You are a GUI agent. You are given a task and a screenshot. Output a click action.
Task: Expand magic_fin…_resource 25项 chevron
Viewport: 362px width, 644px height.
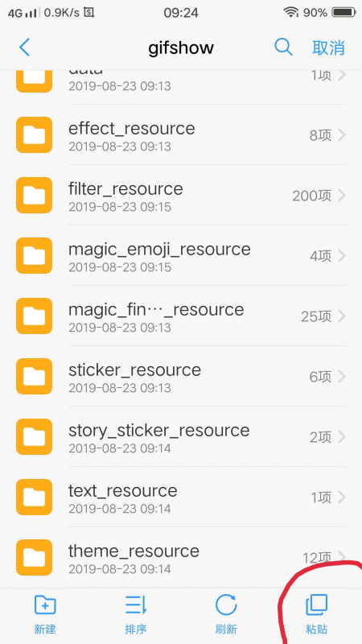[x=342, y=316]
